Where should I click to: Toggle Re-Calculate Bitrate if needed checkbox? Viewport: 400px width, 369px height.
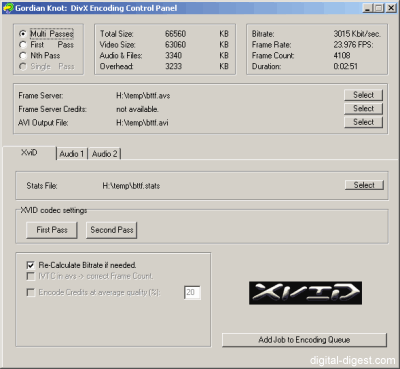click(x=30, y=265)
